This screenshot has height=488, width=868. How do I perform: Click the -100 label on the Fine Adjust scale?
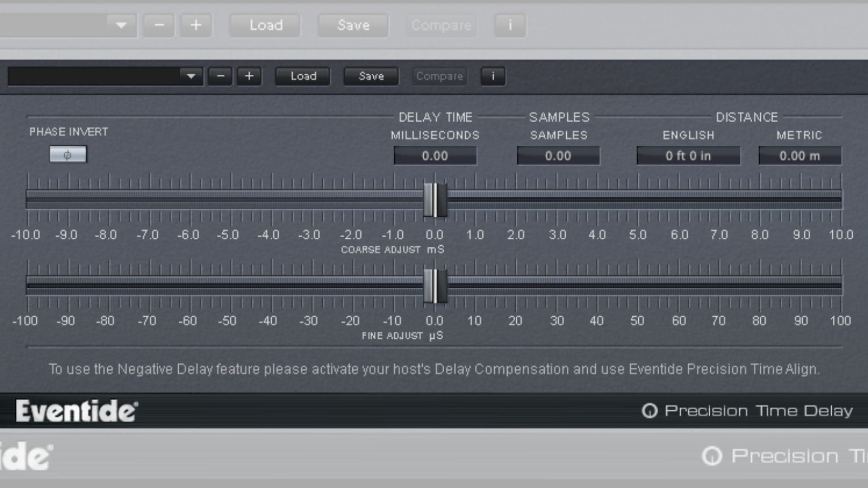(26, 321)
